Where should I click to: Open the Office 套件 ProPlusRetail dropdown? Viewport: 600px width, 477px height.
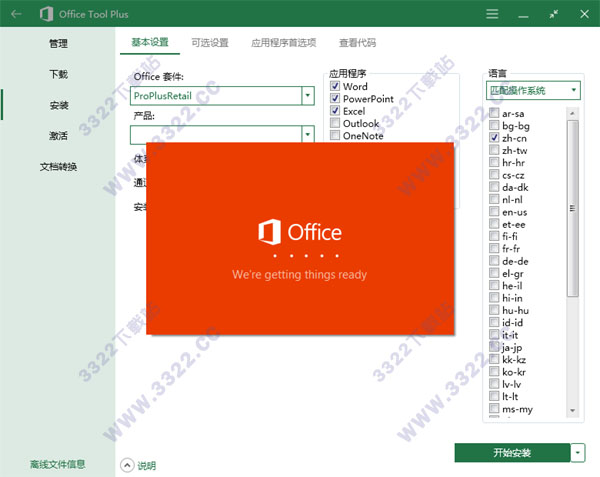point(308,96)
